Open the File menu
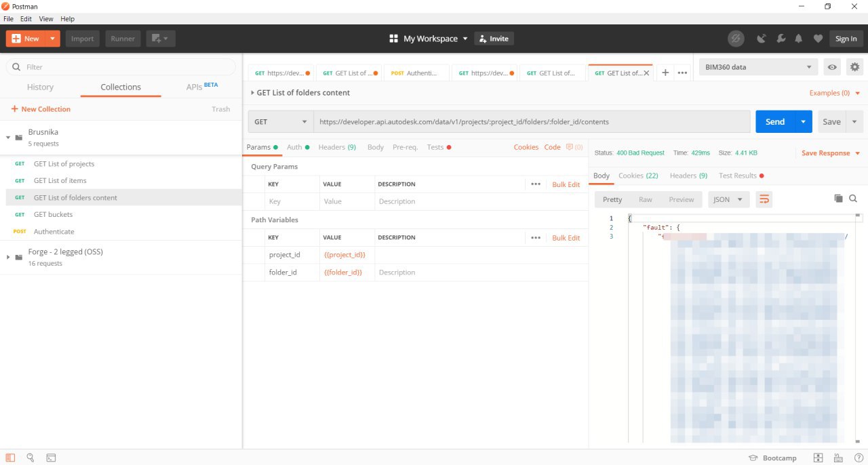 coord(8,19)
